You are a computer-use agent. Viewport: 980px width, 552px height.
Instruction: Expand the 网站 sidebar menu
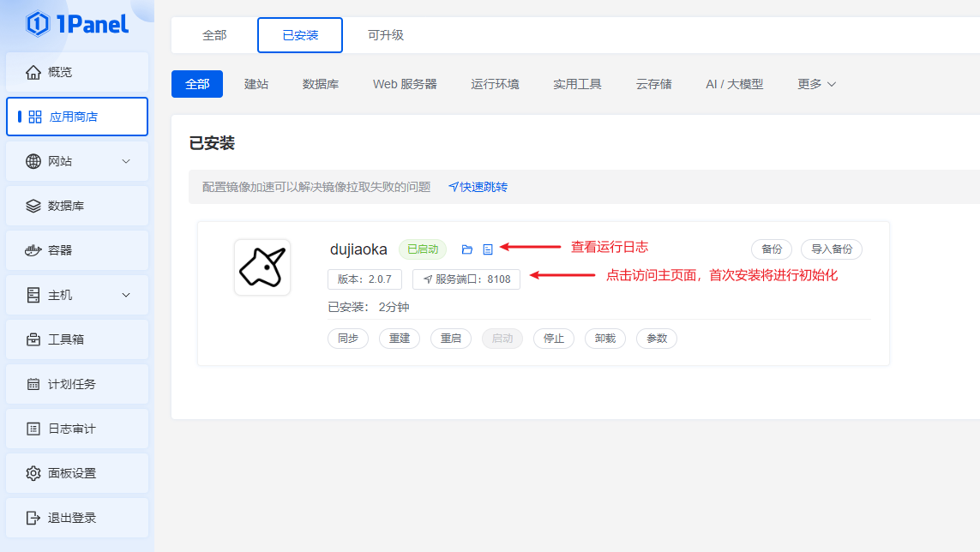click(77, 161)
